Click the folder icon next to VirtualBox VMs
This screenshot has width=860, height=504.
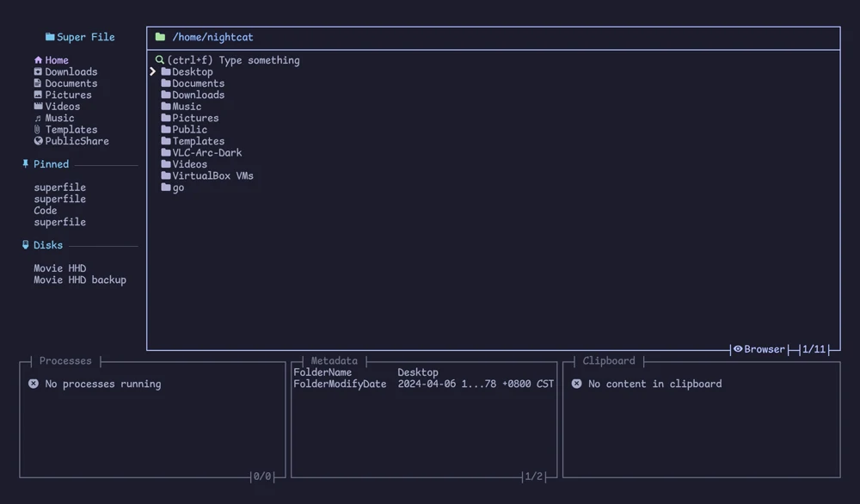[x=166, y=175]
